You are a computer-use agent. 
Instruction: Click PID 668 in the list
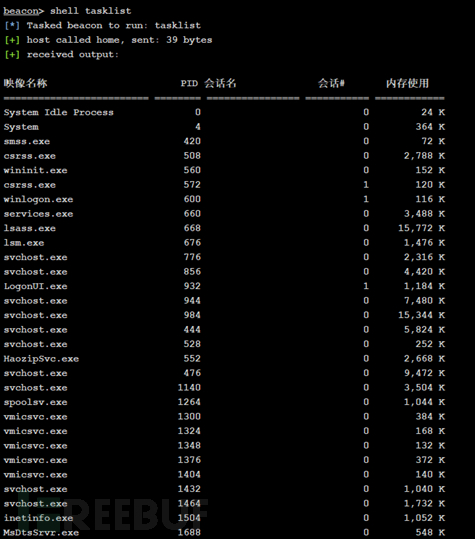point(192,228)
